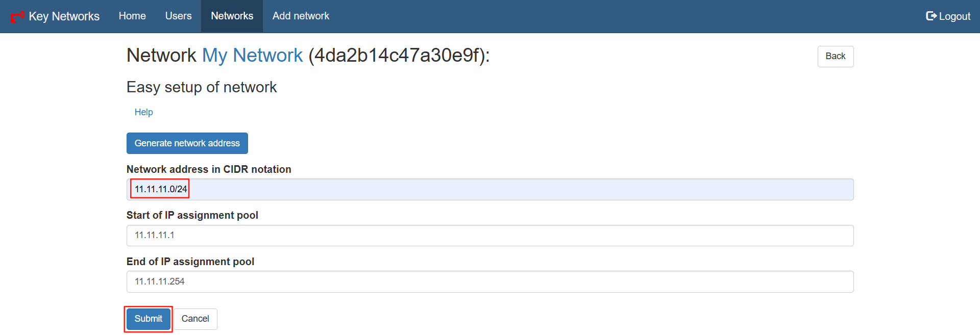Click the Logout text link
This screenshot has width=980, height=336.
(x=954, y=16)
